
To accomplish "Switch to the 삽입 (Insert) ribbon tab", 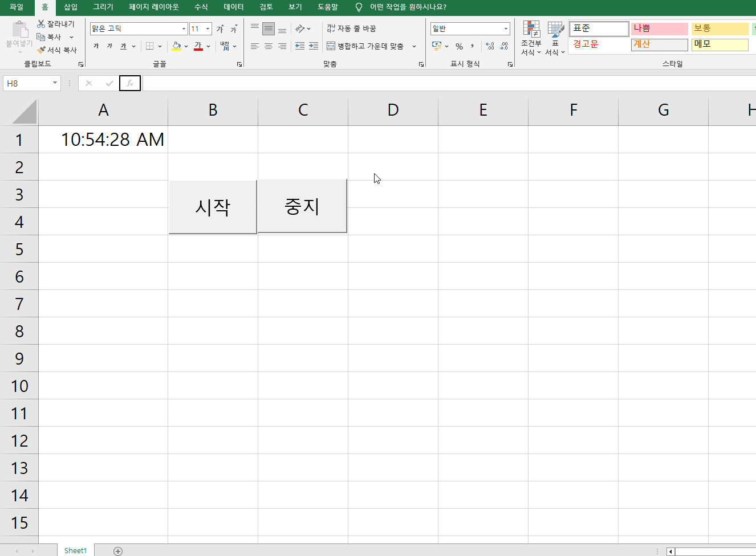I will click(71, 7).
